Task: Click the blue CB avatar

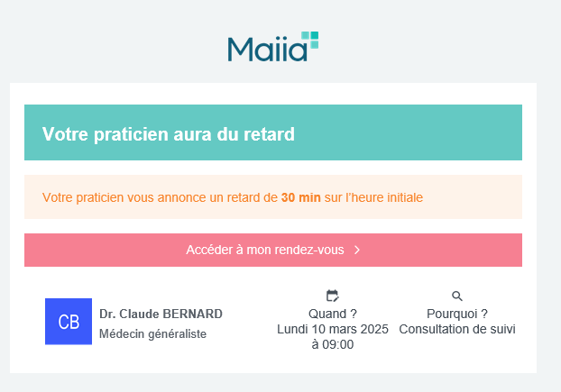Action: coord(69,322)
